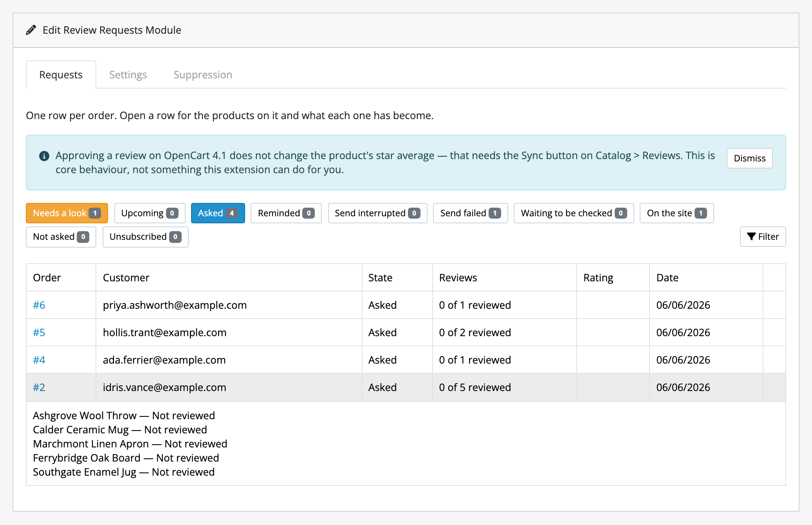This screenshot has height=525, width=812.
Task: Select the On the site filter
Action: (677, 213)
